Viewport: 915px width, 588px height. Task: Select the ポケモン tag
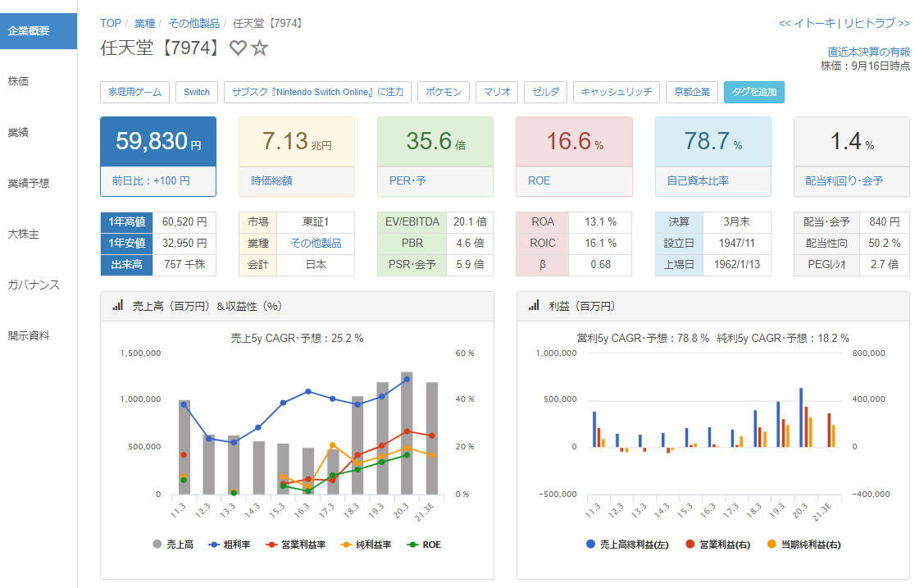444,92
